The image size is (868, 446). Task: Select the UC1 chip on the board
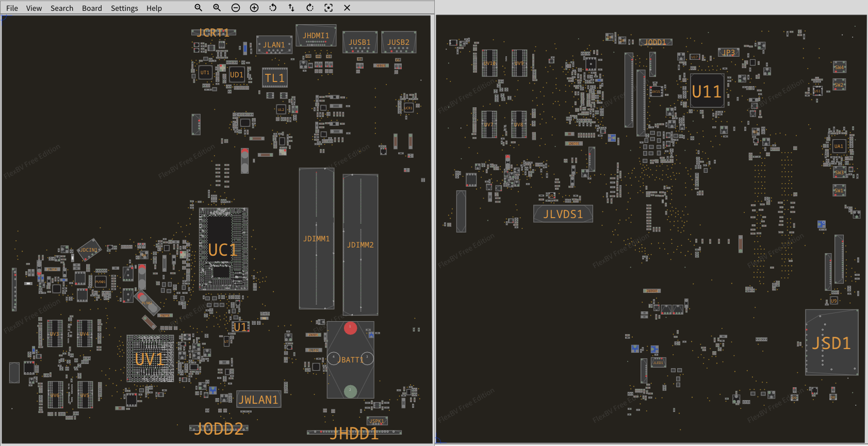[x=223, y=249]
